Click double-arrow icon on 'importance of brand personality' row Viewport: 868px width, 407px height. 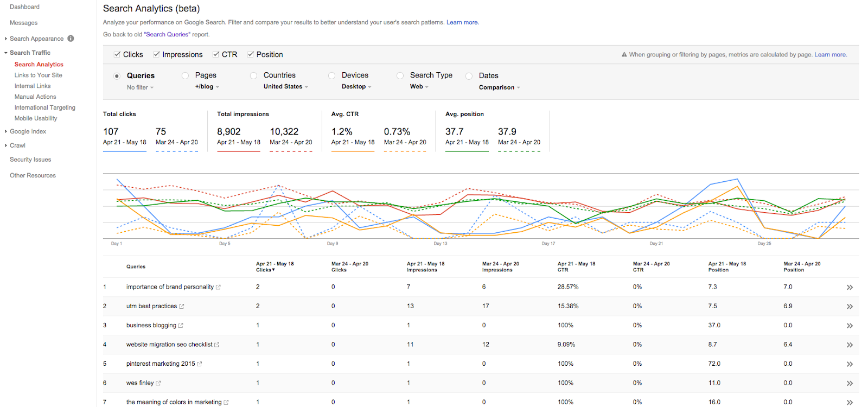(x=850, y=287)
